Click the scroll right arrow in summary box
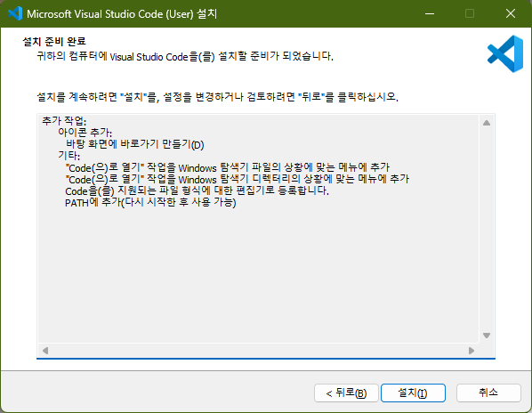This screenshot has width=532, height=413. pyautogui.click(x=472, y=350)
